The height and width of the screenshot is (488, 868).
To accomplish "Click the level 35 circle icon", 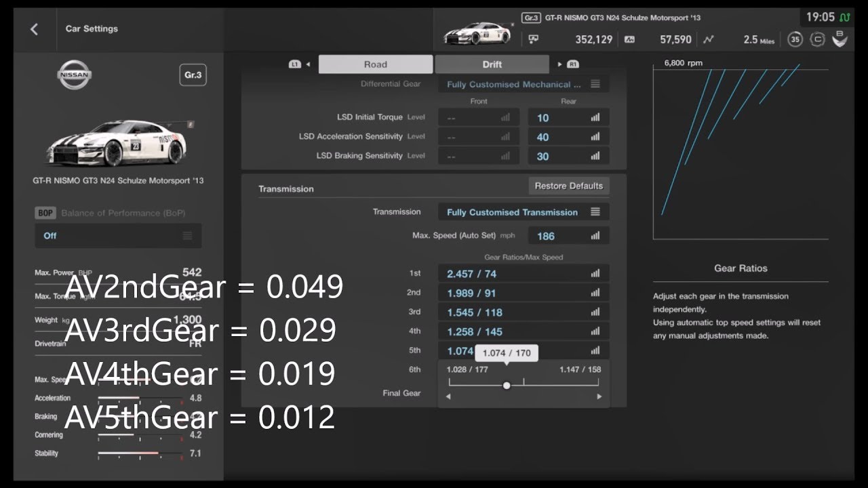I will (x=795, y=39).
